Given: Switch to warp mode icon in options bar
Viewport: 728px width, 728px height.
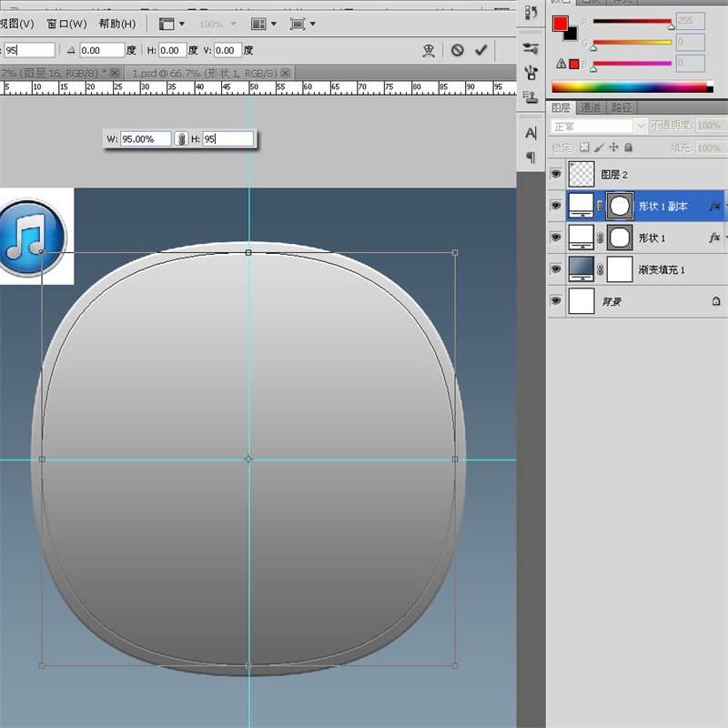Looking at the screenshot, I should (x=429, y=51).
